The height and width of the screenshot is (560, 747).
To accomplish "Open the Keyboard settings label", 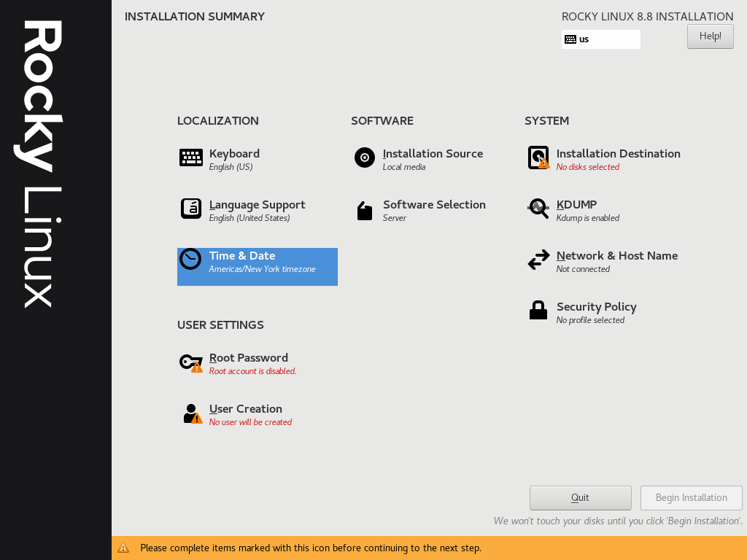I will (234, 153).
